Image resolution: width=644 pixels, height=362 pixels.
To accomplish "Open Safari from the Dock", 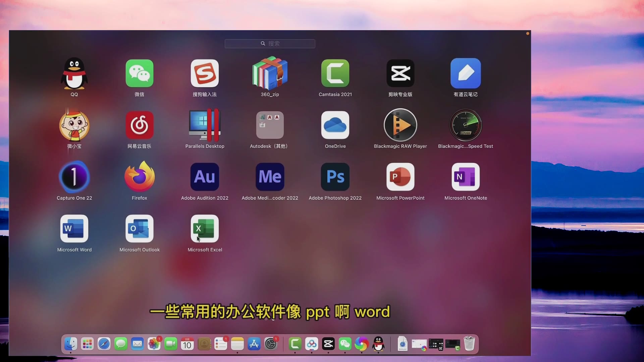I will pos(104,344).
